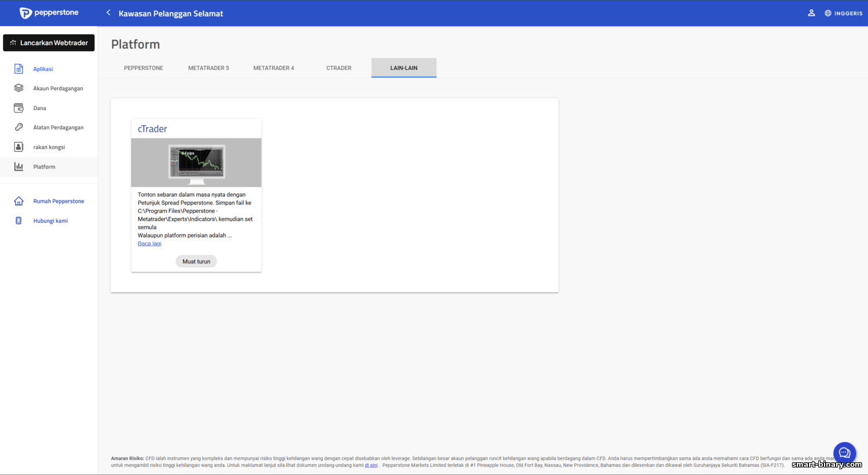Click the globe language icon
The image size is (868, 475).
point(828,13)
